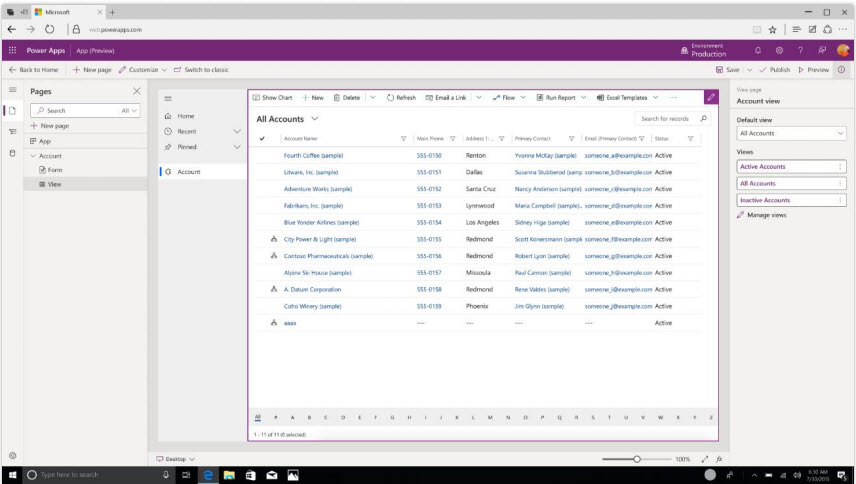This screenshot has width=856, height=484.
Task: Click the edit pencil on the view canvas
Action: pos(711,97)
